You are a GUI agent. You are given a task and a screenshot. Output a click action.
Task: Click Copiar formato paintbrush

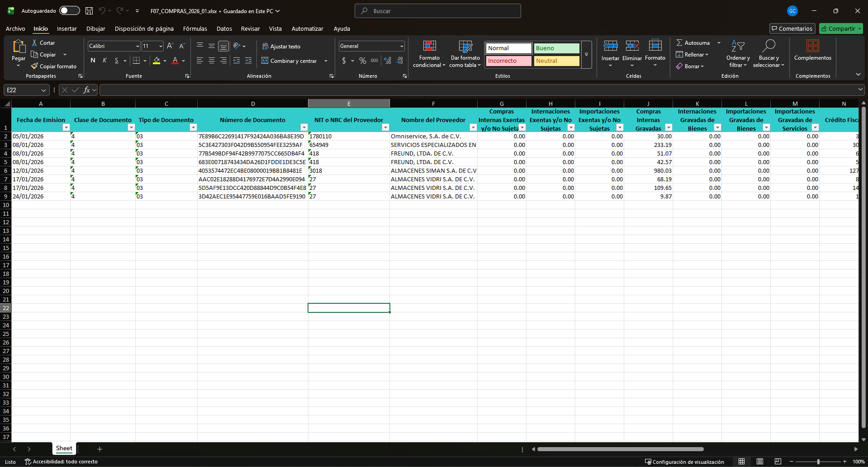pyautogui.click(x=54, y=66)
